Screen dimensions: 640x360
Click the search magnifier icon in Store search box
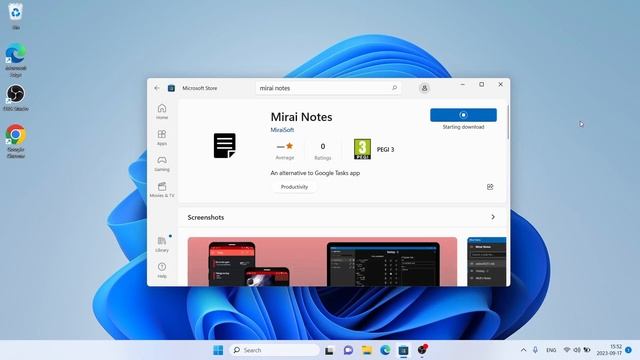(394, 88)
